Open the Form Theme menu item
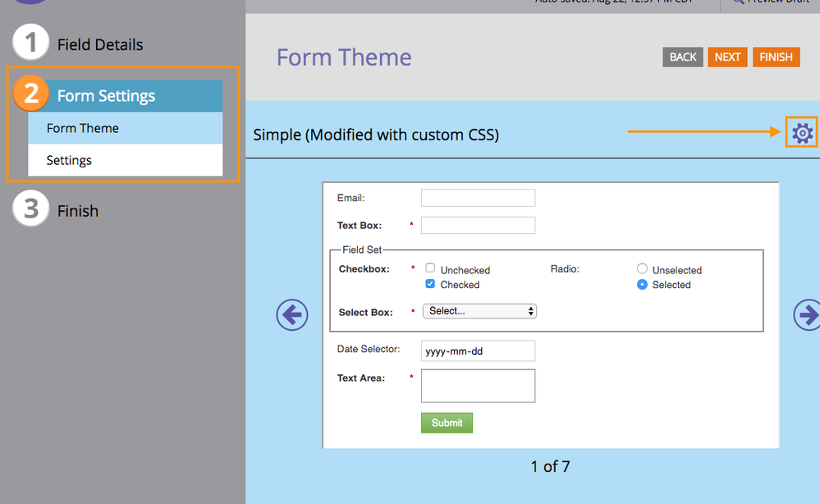 click(125, 128)
